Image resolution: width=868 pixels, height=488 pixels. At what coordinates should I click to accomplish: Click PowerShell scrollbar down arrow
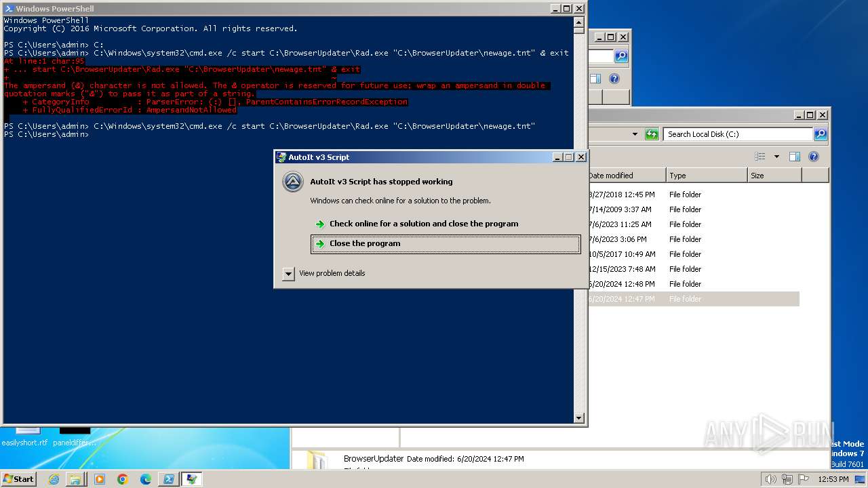click(578, 418)
